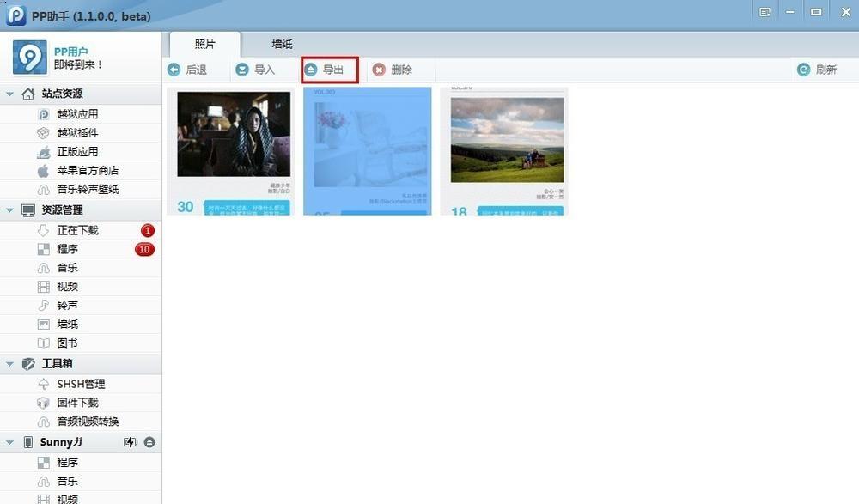This screenshot has width=859, height=504.
Task: Click the battery charging icon beside Sunny
Action: pyautogui.click(x=131, y=442)
